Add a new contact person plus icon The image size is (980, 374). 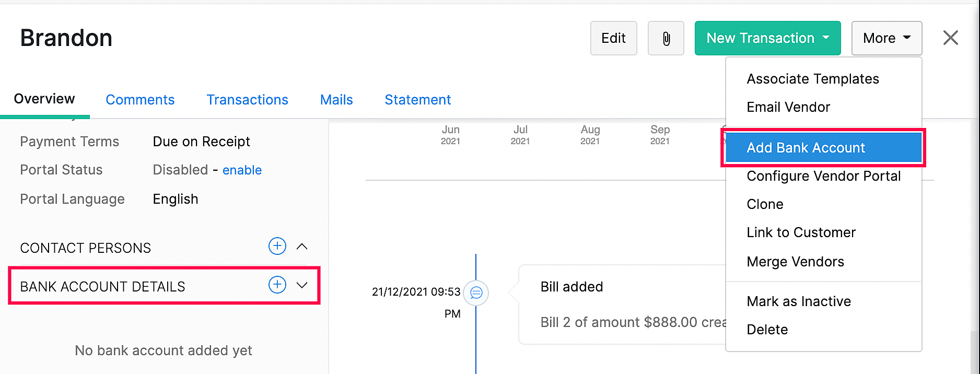point(277,246)
